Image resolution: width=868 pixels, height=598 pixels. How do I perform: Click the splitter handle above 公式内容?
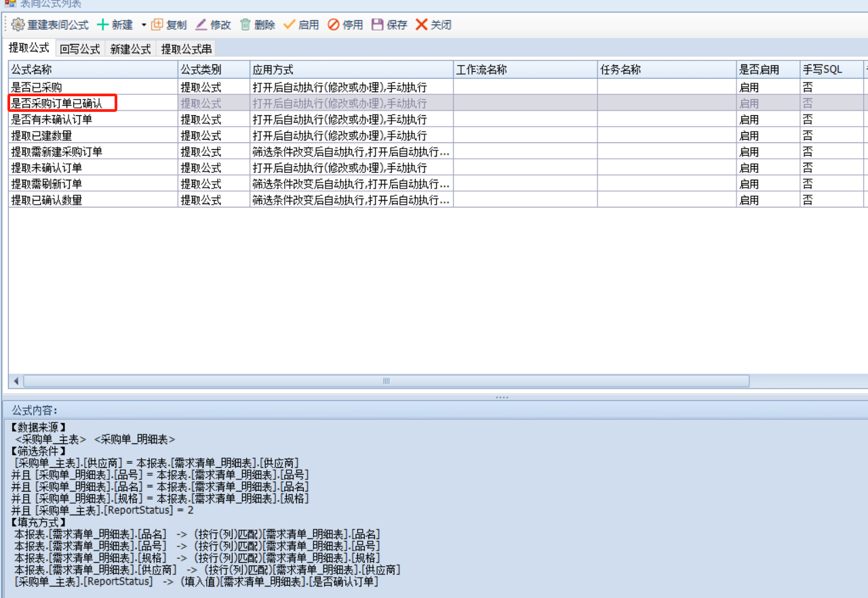coord(502,397)
